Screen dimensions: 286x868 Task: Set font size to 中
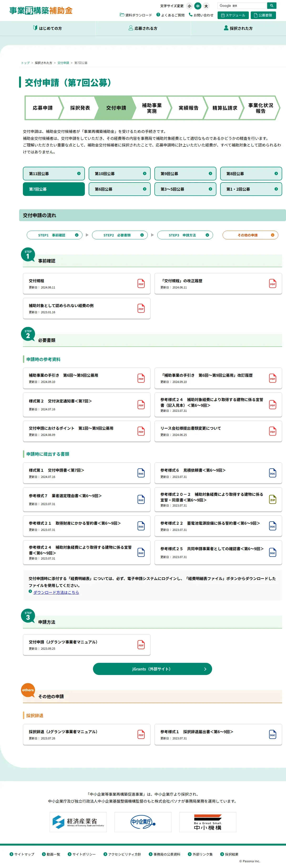point(198,6)
